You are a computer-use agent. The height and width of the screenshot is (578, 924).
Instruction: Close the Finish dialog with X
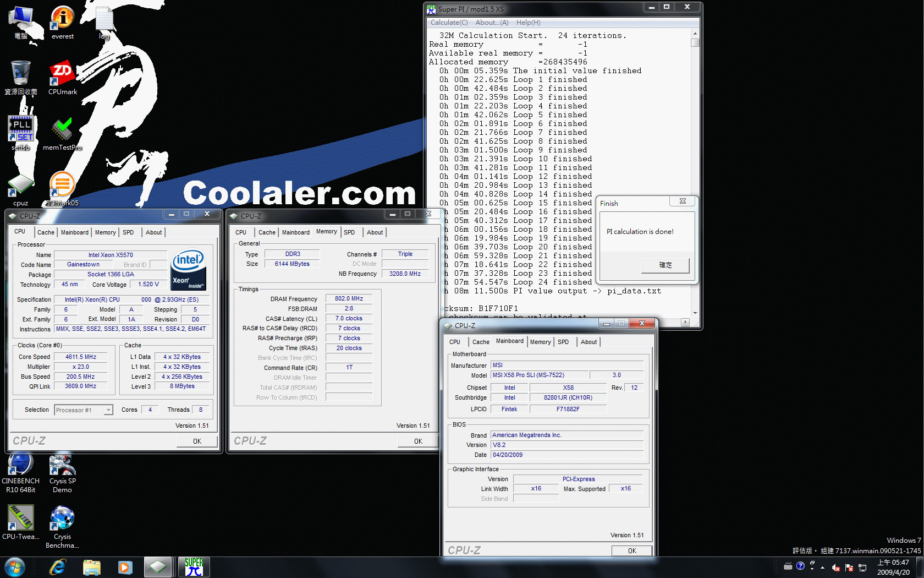pos(683,201)
